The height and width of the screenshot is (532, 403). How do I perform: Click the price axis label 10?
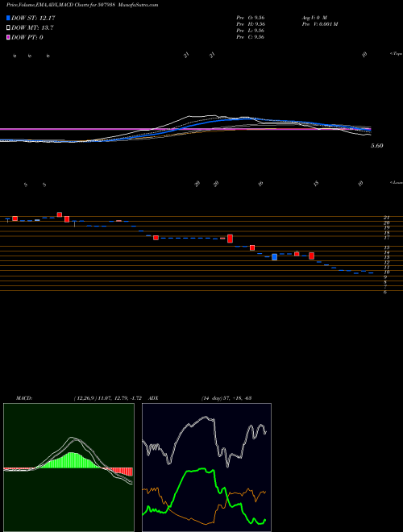point(386,272)
